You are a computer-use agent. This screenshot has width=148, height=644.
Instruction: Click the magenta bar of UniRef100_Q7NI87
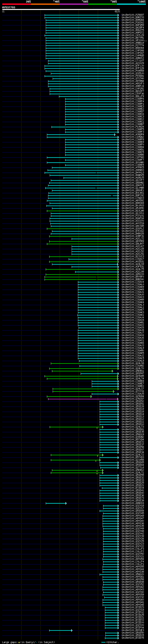coord(83,399)
